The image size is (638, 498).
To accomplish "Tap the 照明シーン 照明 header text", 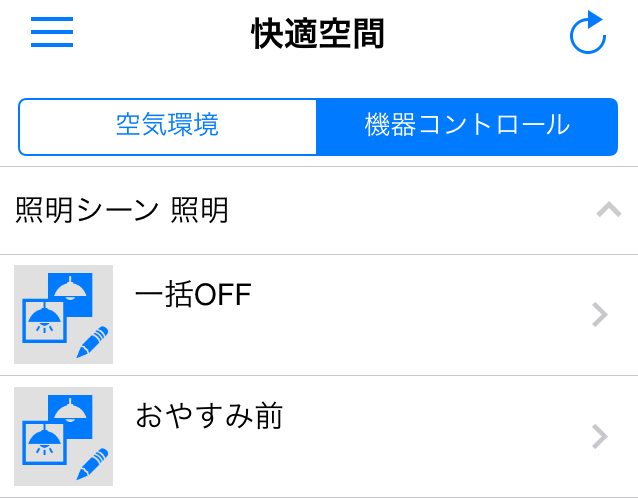I will (x=122, y=210).
